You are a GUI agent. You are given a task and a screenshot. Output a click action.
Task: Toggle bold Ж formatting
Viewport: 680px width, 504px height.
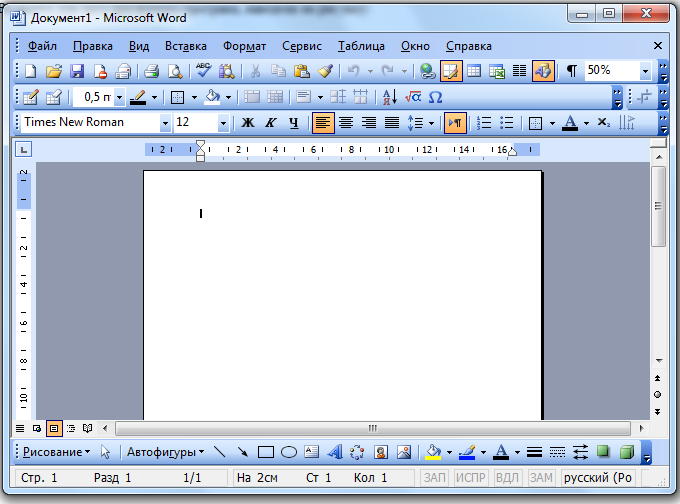click(248, 123)
